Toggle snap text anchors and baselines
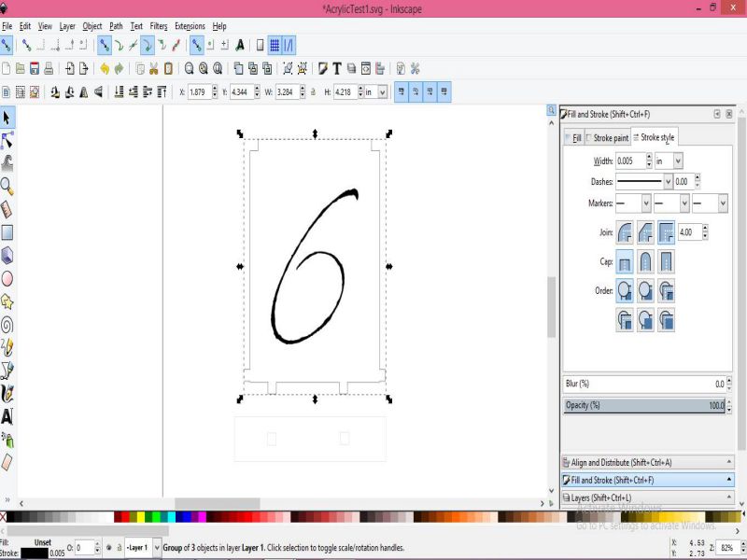 coord(240,45)
